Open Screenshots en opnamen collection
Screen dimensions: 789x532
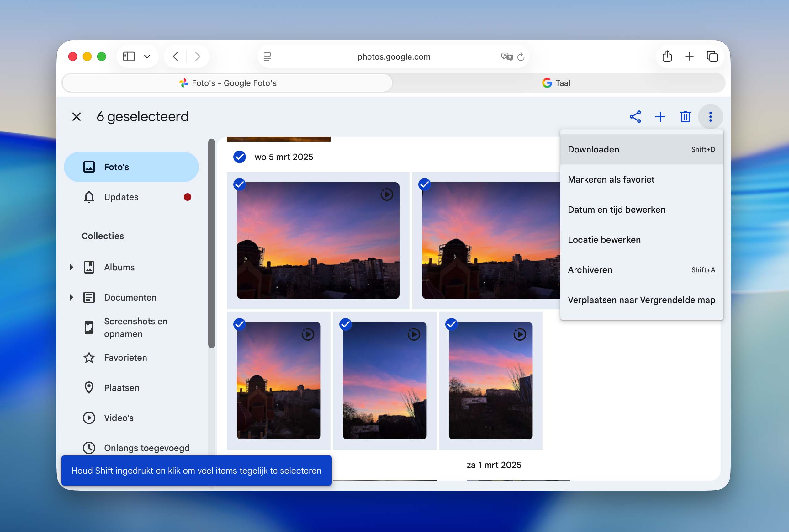(131, 327)
